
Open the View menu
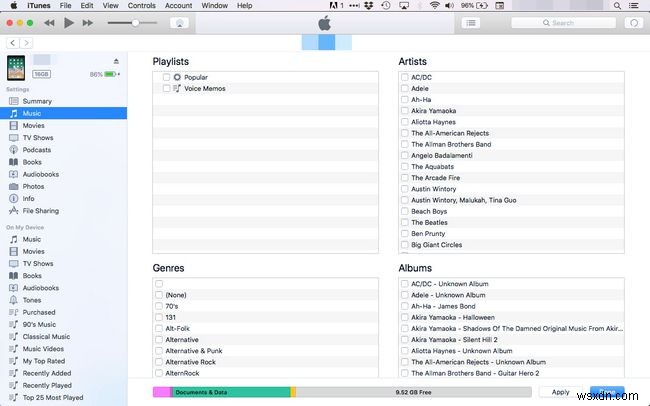coord(110,6)
